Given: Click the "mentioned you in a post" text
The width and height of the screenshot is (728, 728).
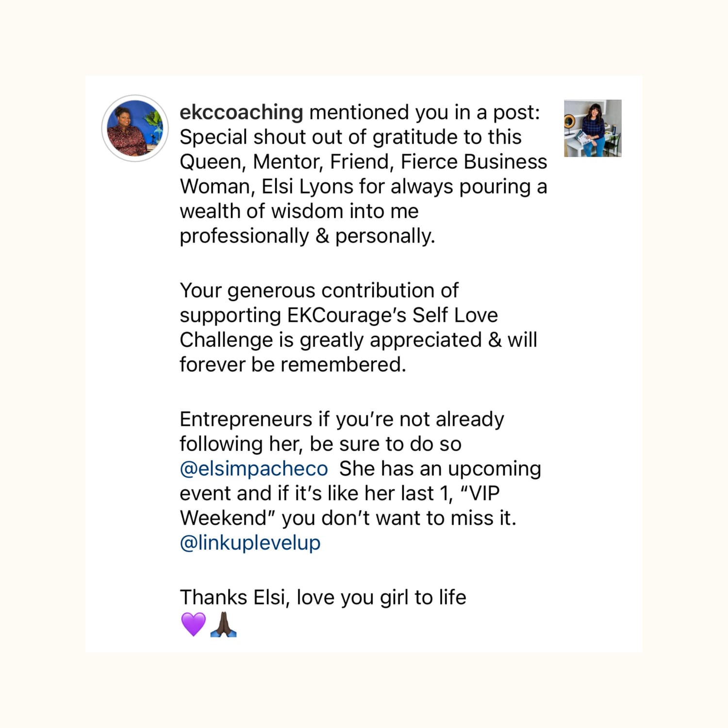Looking at the screenshot, I should (424, 112).
